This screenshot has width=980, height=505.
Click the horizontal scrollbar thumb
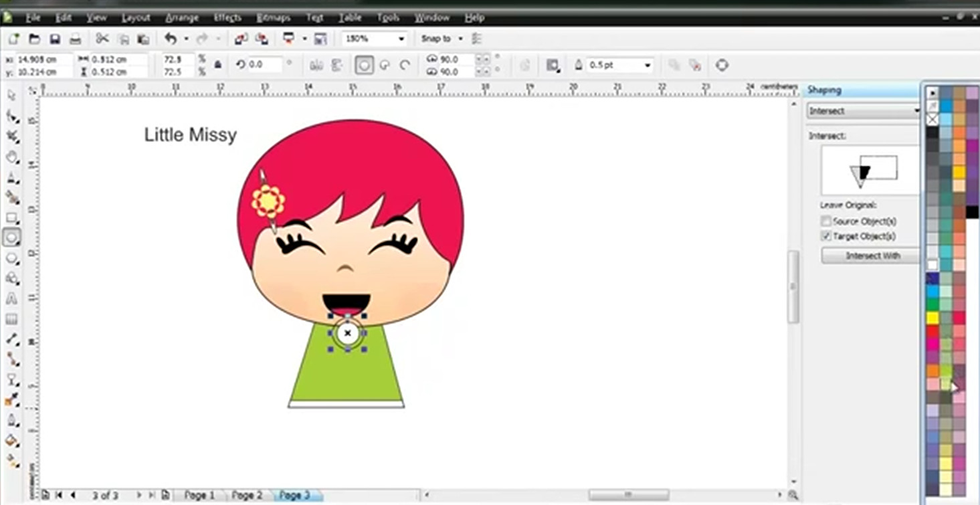(627, 496)
